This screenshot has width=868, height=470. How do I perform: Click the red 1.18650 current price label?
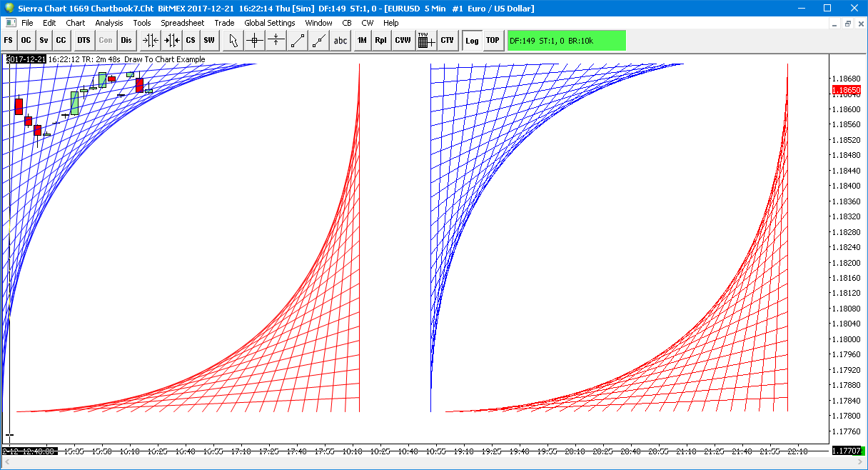coord(847,90)
